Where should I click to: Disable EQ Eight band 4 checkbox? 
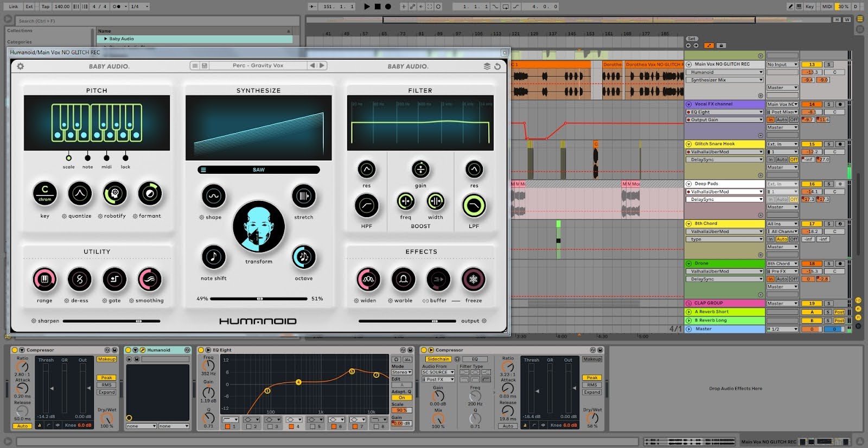(x=291, y=427)
